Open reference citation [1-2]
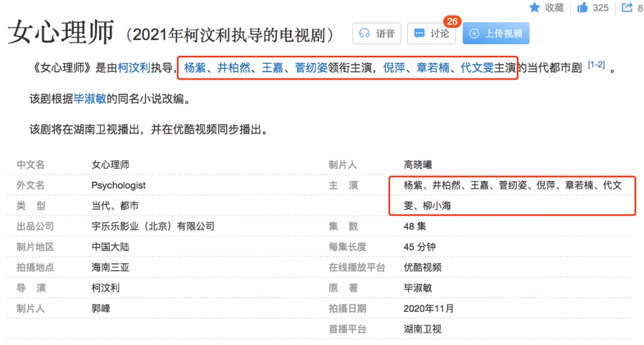Image resolution: width=644 pixels, height=345 pixels. (x=596, y=66)
